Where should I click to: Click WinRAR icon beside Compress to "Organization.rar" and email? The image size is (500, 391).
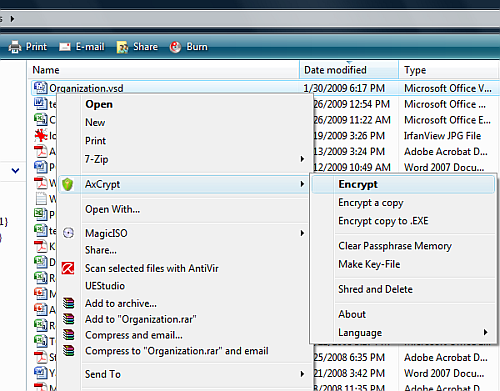click(69, 350)
